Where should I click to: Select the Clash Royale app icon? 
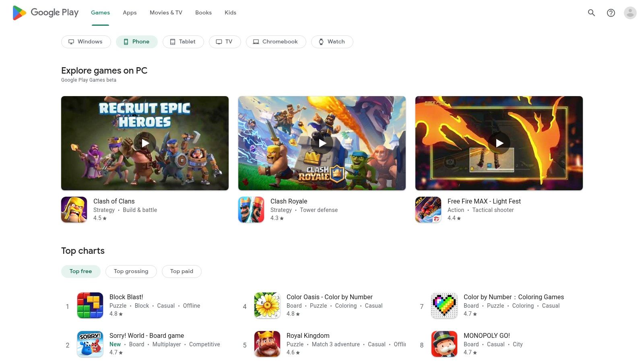(x=251, y=209)
